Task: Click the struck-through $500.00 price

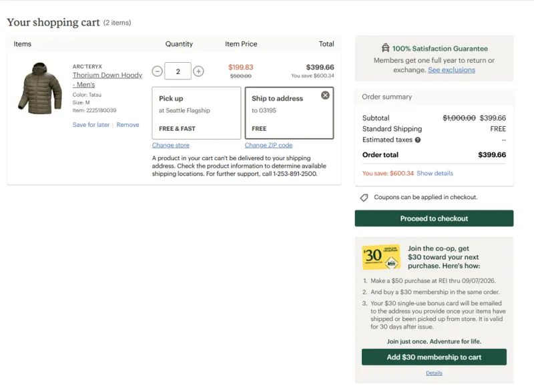Action: (241, 76)
